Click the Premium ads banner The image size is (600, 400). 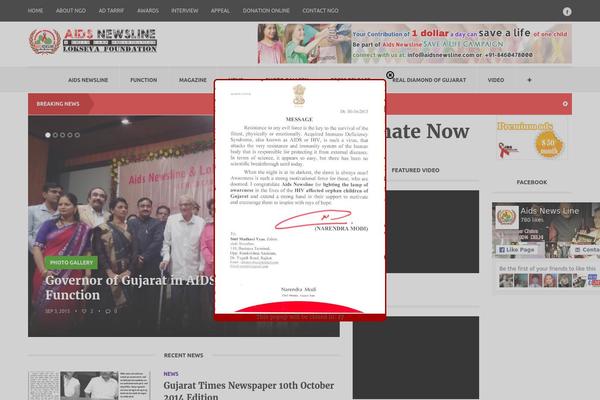tap(532, 140)
